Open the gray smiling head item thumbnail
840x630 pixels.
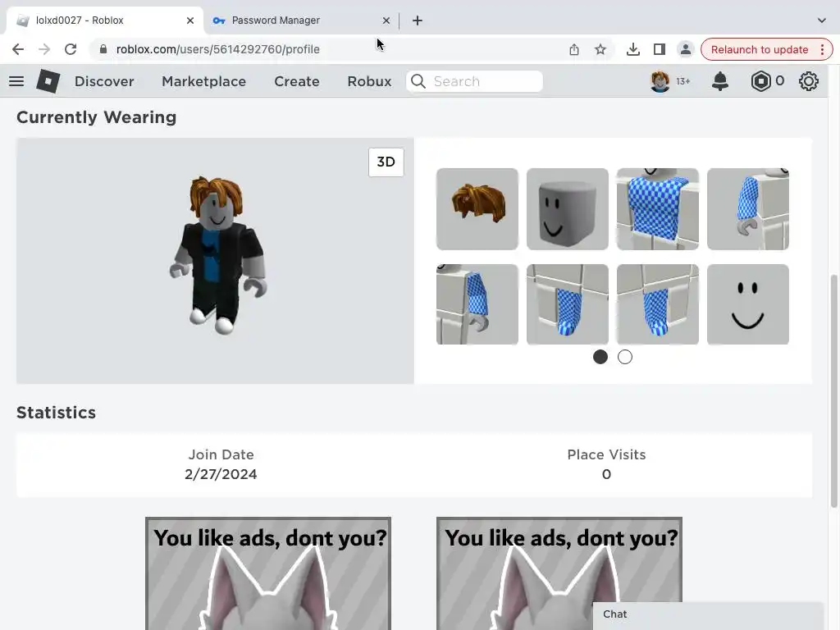568,209
